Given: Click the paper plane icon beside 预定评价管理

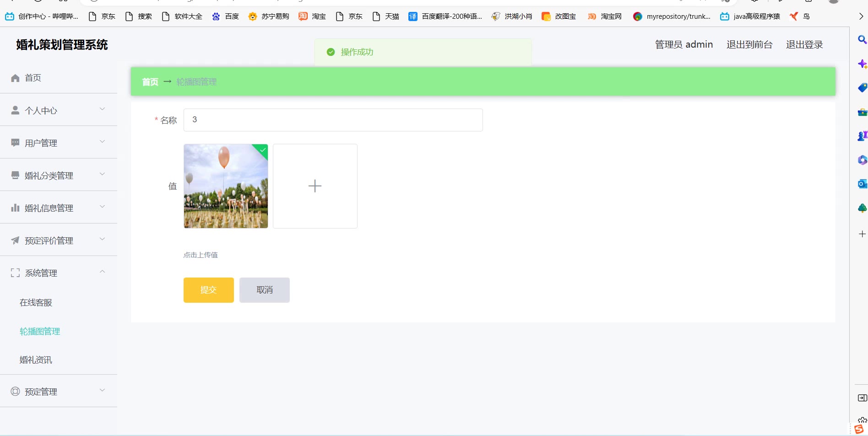Looking at the screenshot, I should coord(15,240).
